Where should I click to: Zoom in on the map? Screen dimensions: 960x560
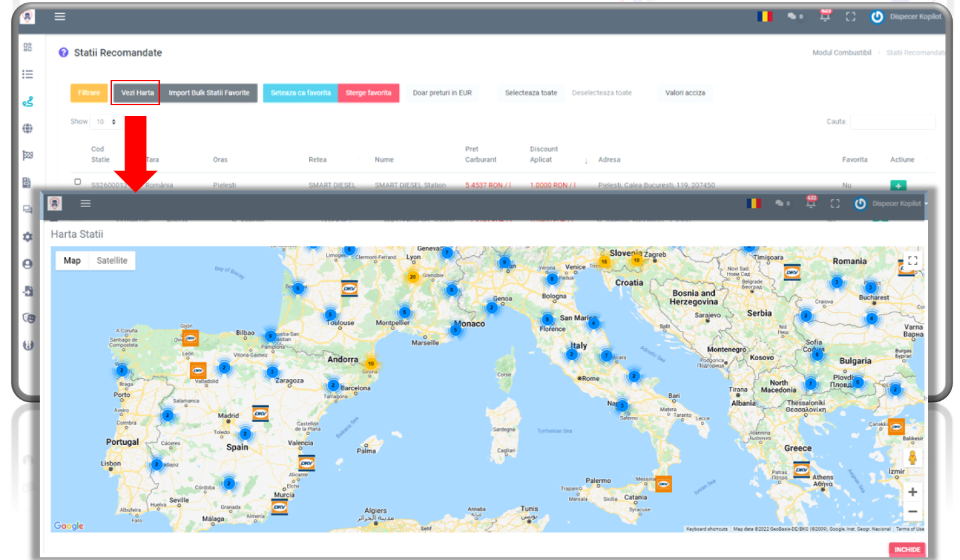pyautogui.click(x=912, y=492)
